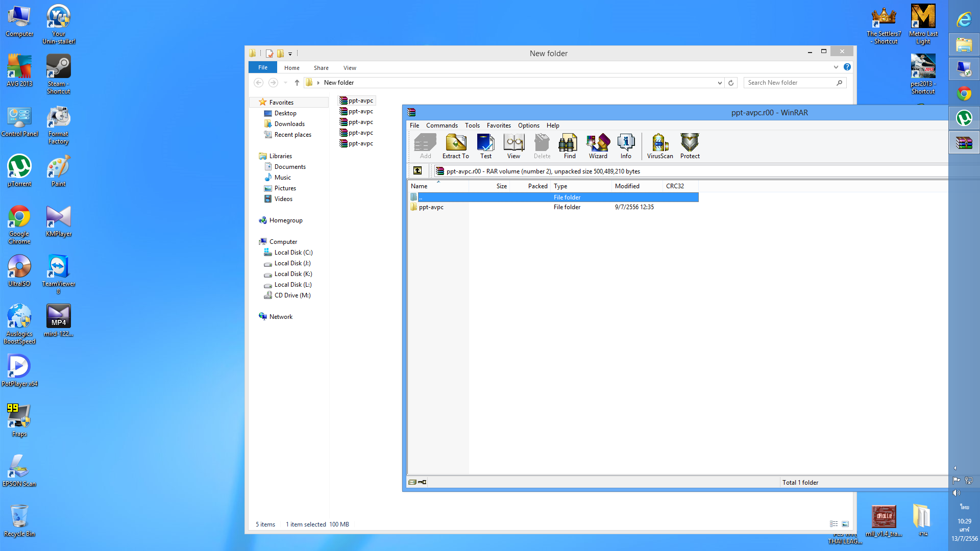Toggle details view in Explorer status bar
The image size is (980, 551).
834,524
